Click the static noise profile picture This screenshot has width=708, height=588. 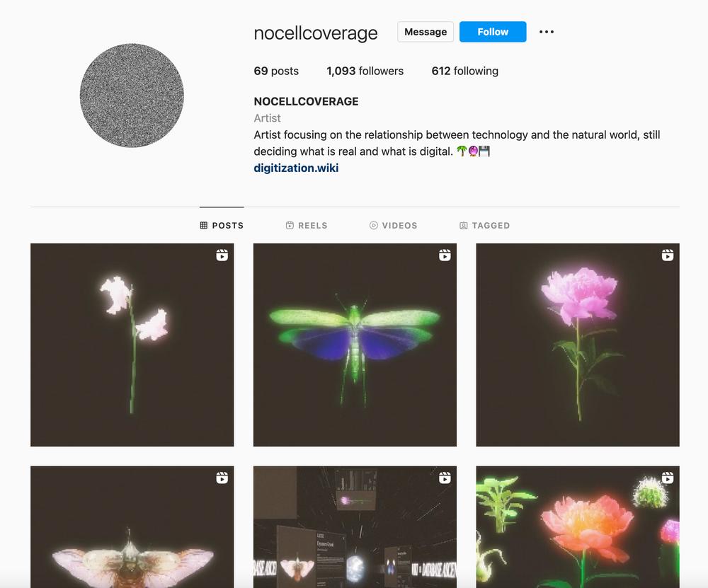(132, 96)
